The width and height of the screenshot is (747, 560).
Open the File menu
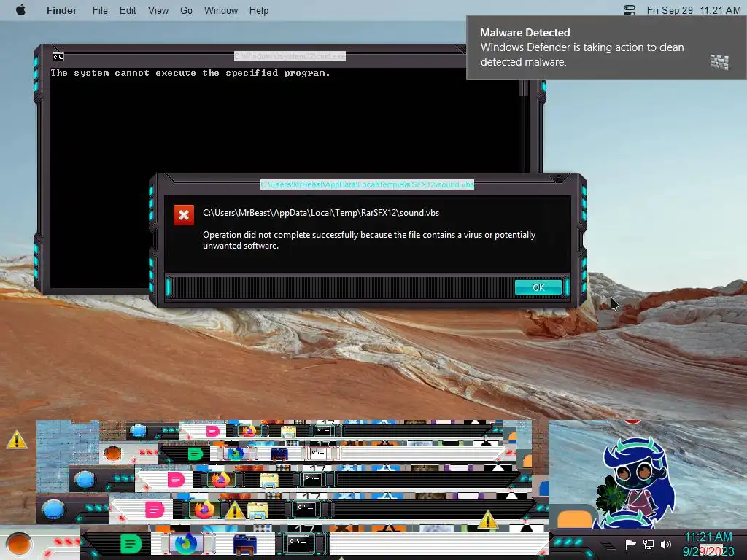click(x=100, y=10)
